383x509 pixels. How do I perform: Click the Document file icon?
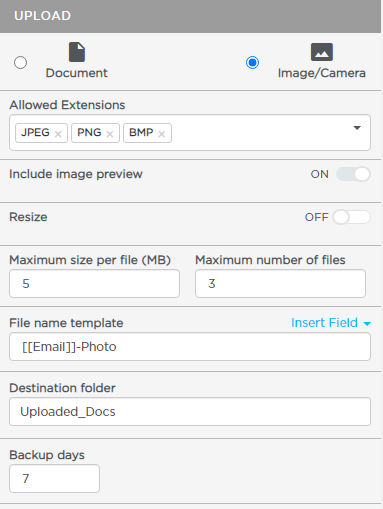(77, 52)
